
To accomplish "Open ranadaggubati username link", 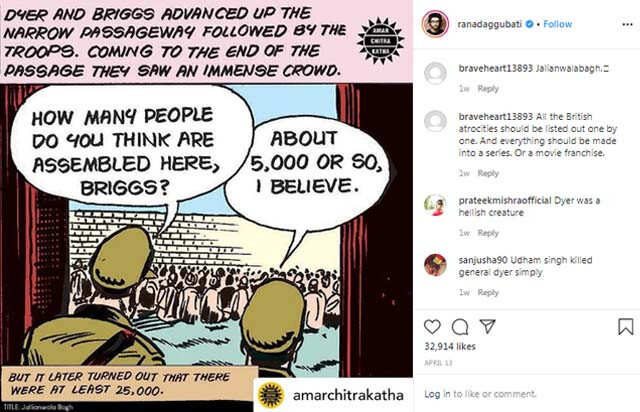I will (x=489, y=24).
